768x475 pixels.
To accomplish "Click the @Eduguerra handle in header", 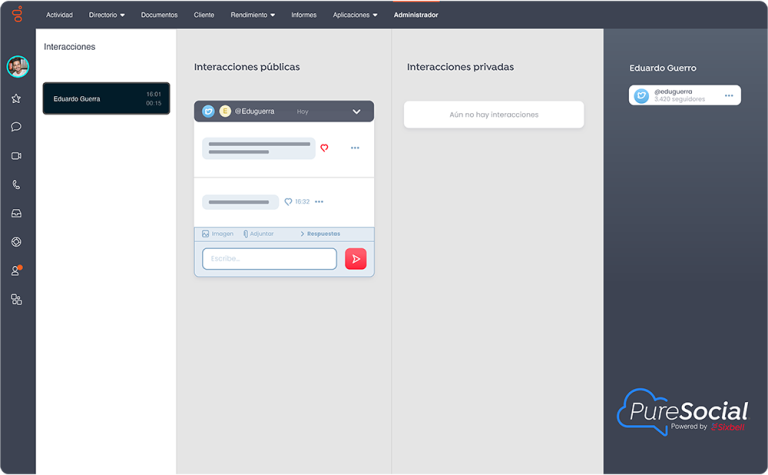I will pos(254,111).
